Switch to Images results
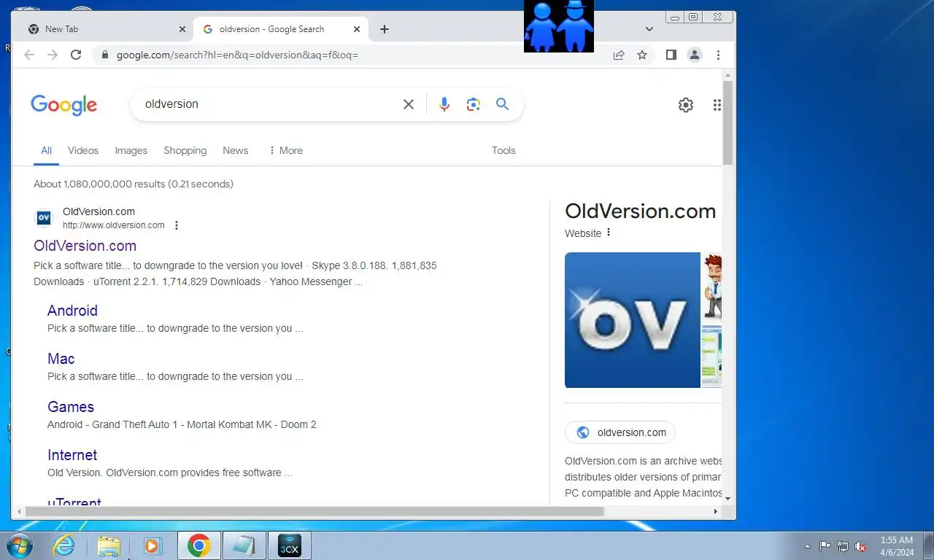The width and height of the screenshot is (934, 560). point(131,150)
